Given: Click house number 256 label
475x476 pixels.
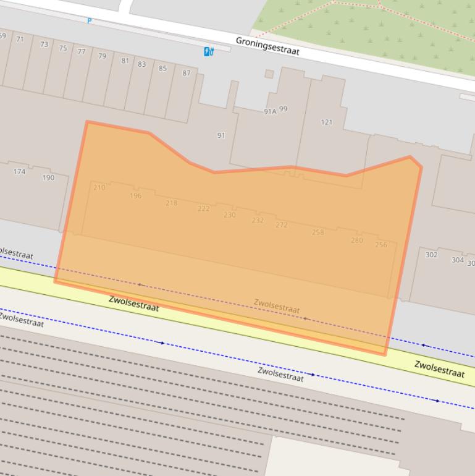Looking at the screenshot, I should (x=381, y=245).
